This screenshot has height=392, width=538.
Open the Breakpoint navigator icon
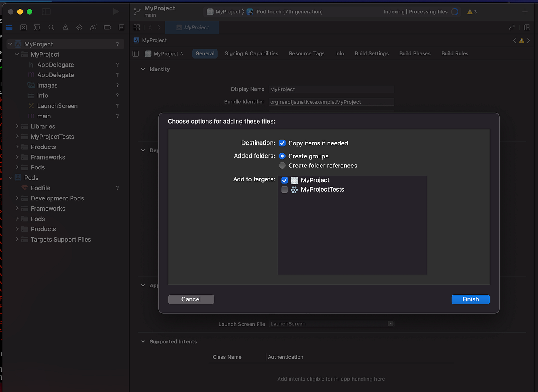click(107, 27)
